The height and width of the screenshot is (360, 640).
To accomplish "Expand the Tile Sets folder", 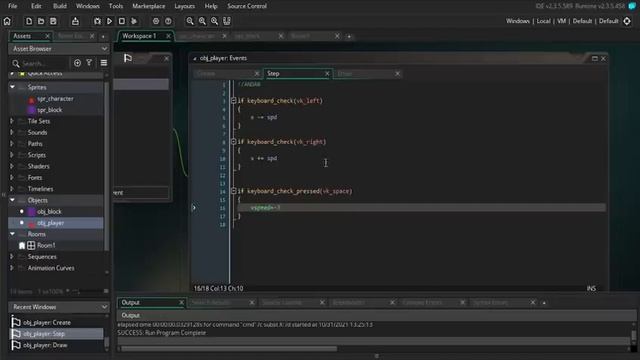I will 12,121.
